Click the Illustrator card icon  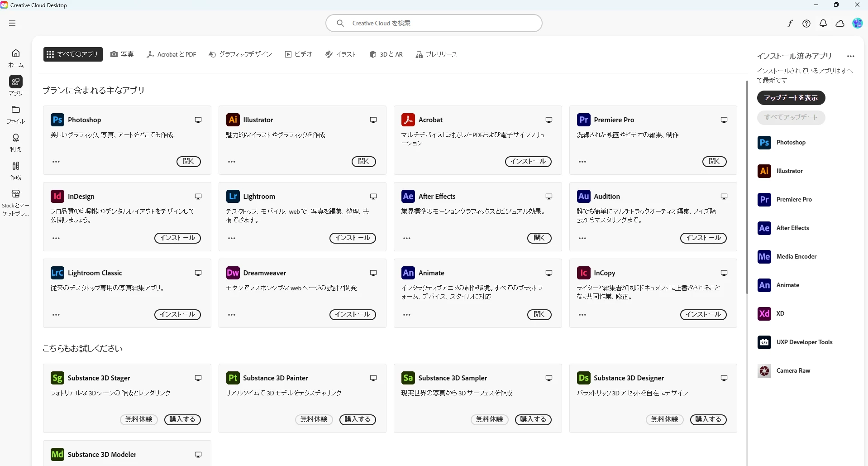233,120
